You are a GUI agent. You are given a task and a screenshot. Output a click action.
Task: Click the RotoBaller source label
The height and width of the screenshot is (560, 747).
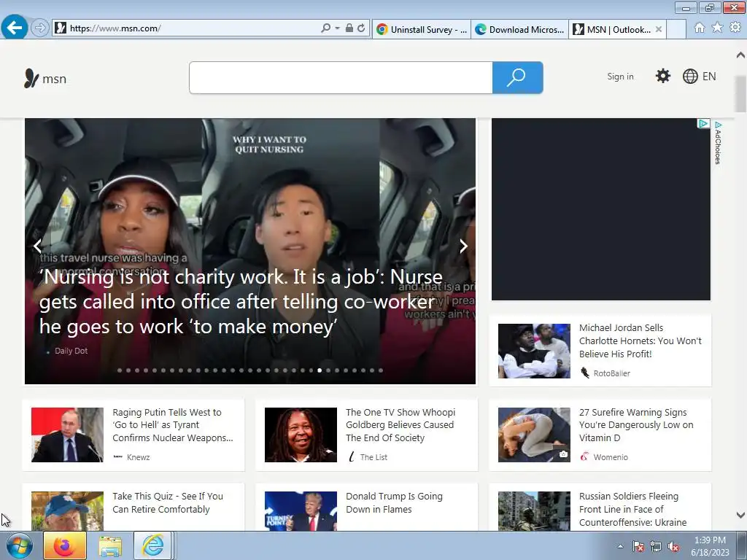[612, 374]
